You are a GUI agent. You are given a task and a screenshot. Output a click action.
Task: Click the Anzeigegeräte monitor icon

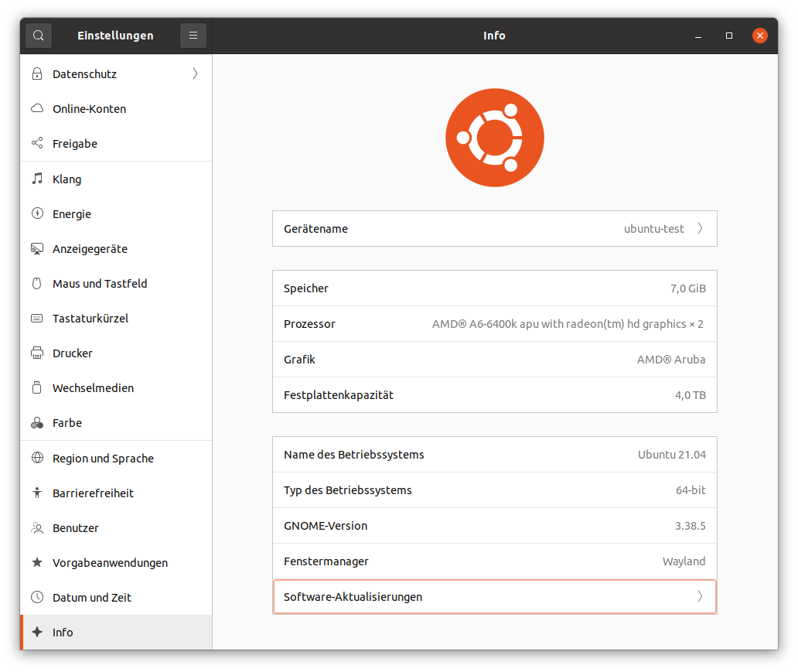pos(37,248)
